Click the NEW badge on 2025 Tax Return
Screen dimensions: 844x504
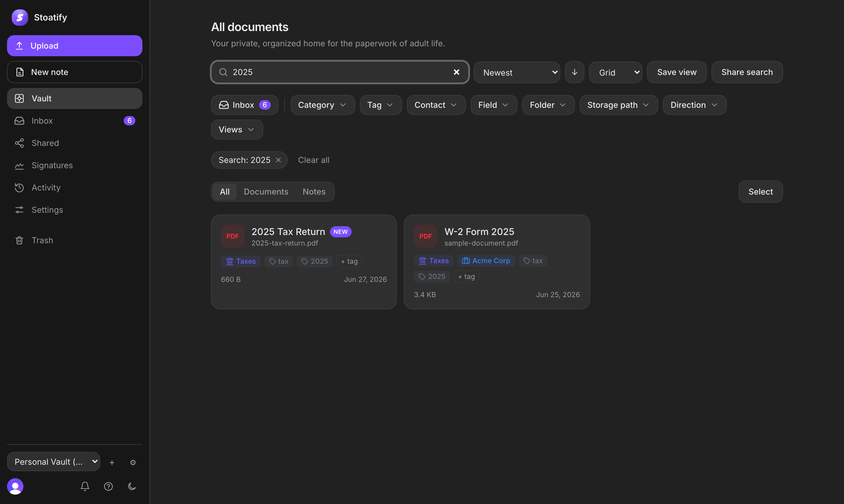tap(341, 231)
